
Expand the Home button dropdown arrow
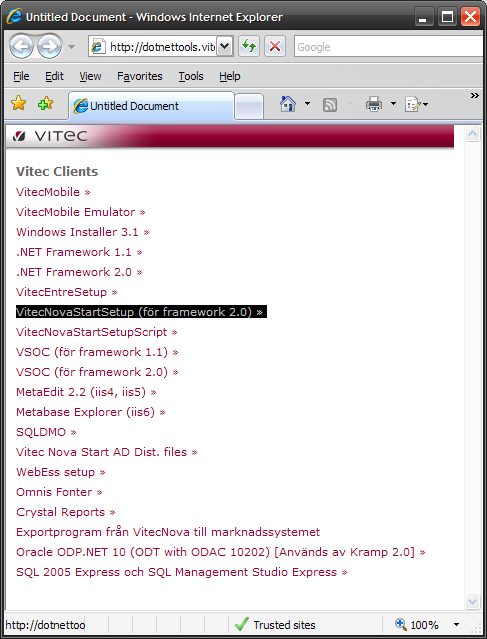pyautogui.click(x=307, y=104)
